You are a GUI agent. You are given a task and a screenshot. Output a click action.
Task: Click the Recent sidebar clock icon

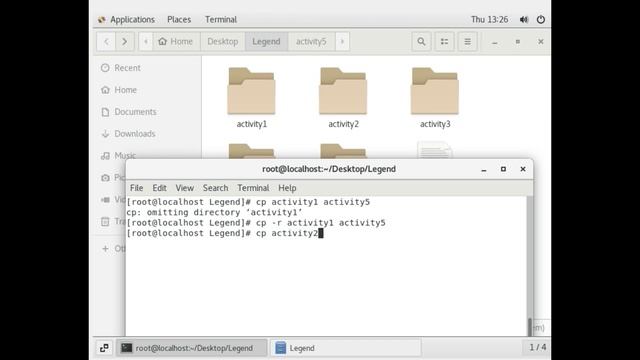[x=105, y=68]
